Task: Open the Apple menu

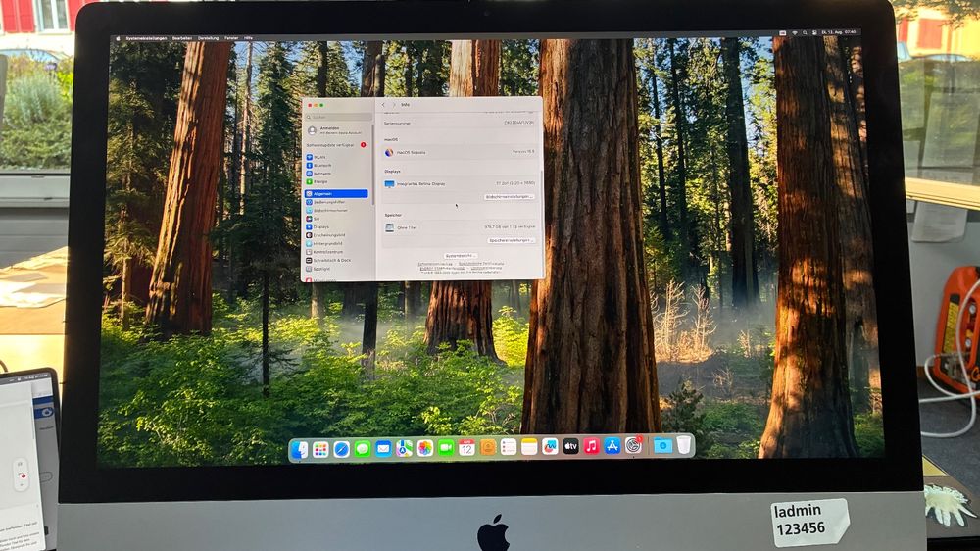Action: 118,38
